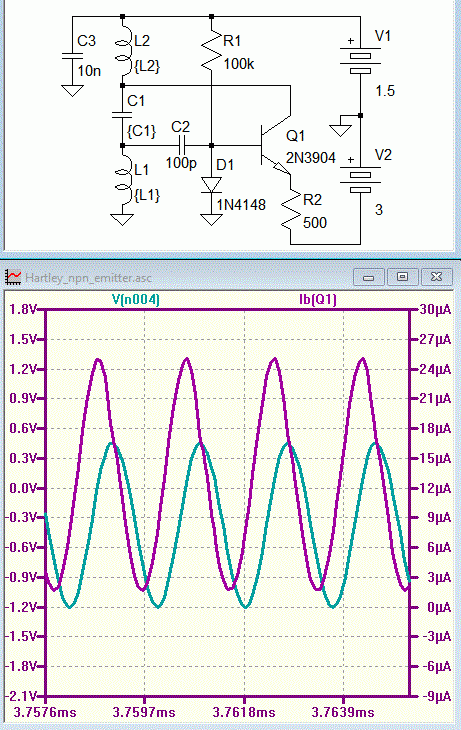461x730 pixels.
Task: Click the V(n004) trace label
Action: point(136,300)
